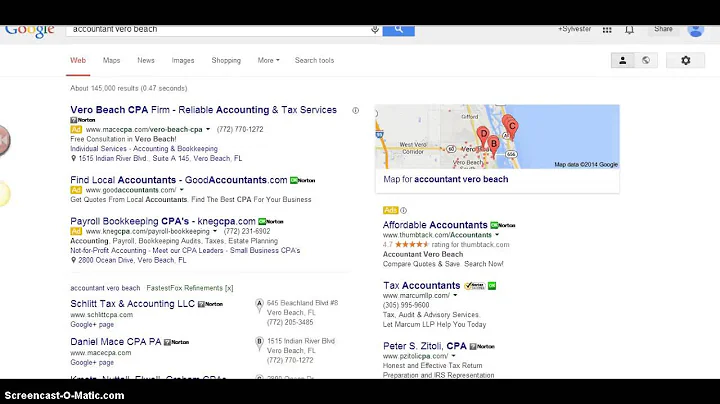The image size is (720, 404).
Task: Click the FastestFox Refinements link
Action: 184,288
